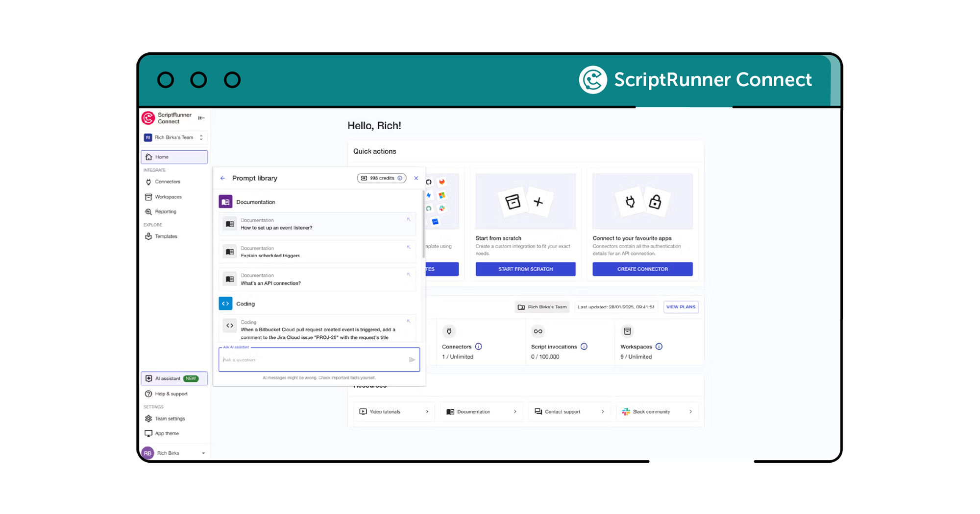Click the NEW badge on AI assistant

coord(191,378)
